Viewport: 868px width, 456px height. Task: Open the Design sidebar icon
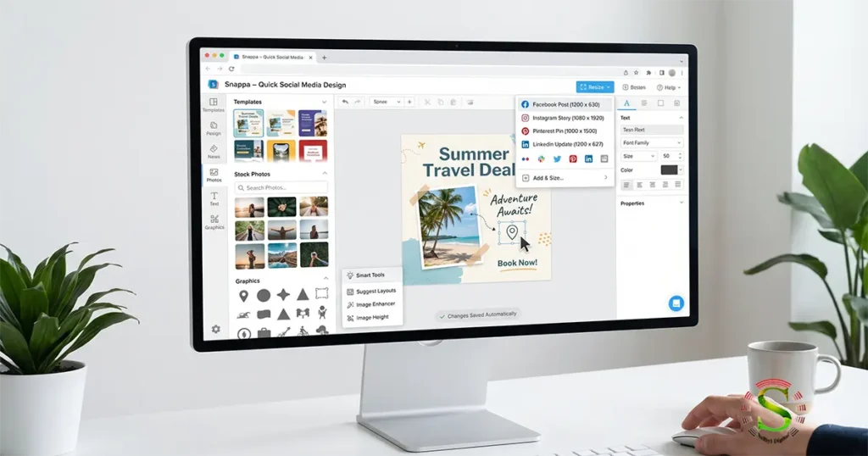tap(214, 128)
